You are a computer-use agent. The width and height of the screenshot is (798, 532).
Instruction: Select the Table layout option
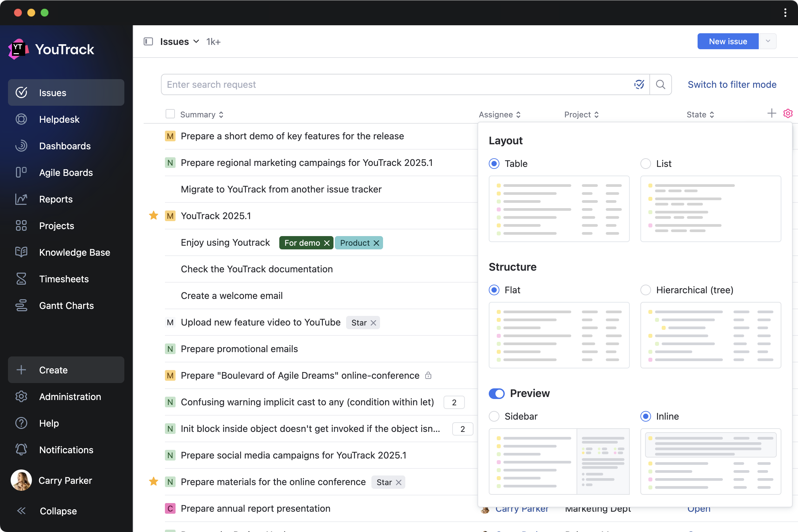[x=495, y=163]
